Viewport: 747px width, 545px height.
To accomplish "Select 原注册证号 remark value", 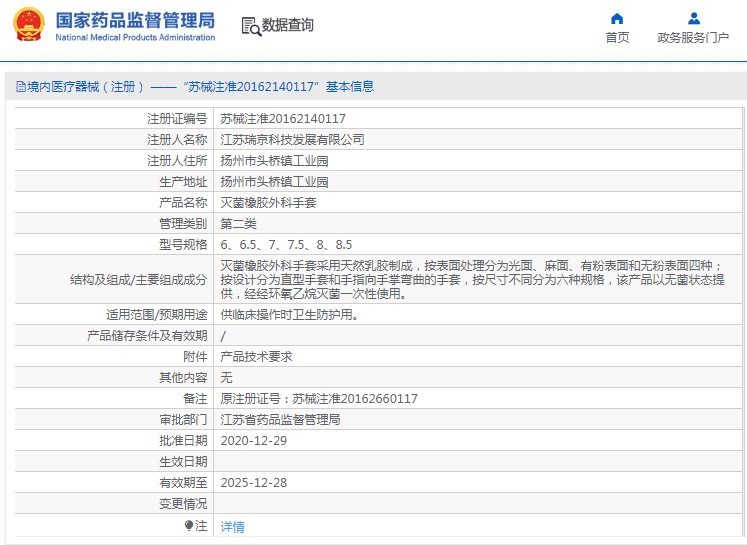I will (319, 399).
